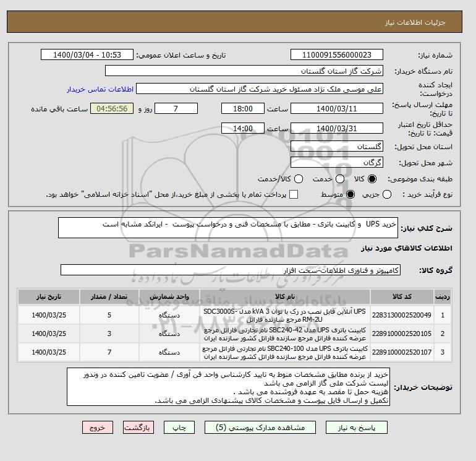Image resolution: width=476 pixels, height=461 pixels.
Task: Click the اطلاعات کالاهای مورد نیاز section heading
Action: 407,248
